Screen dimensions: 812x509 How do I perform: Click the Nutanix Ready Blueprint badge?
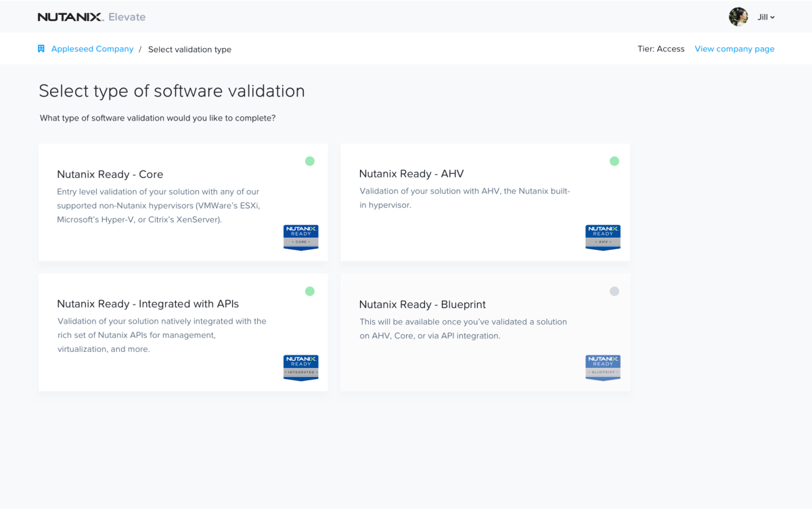pyautogui.click(x=602, y=368)
